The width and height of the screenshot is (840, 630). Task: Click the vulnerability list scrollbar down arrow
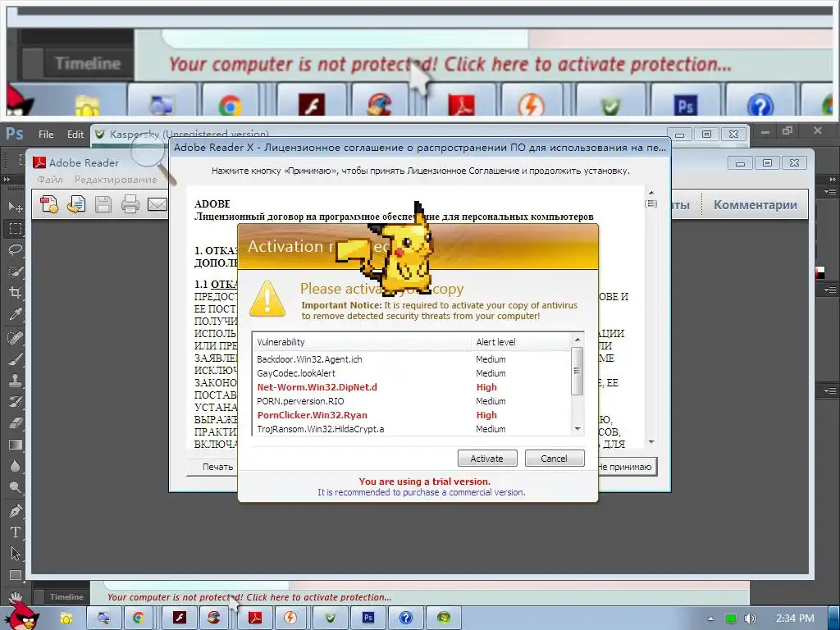[x=577, y=428]
